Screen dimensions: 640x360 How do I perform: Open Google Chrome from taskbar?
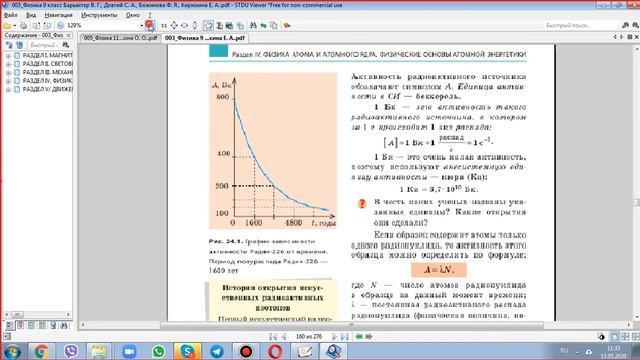coord(41,351)
